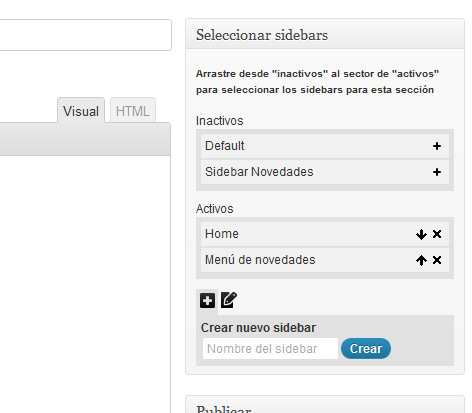Click the Crear button
This screenshot has height=413, width=472.
366,349
